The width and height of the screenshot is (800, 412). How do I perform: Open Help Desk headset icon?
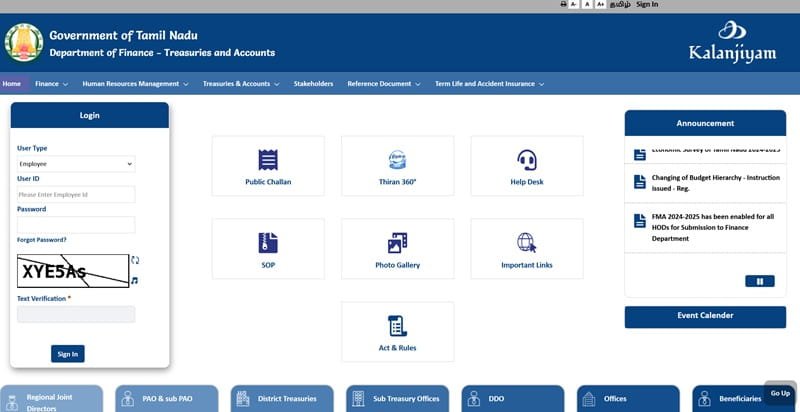click(527, 160)
